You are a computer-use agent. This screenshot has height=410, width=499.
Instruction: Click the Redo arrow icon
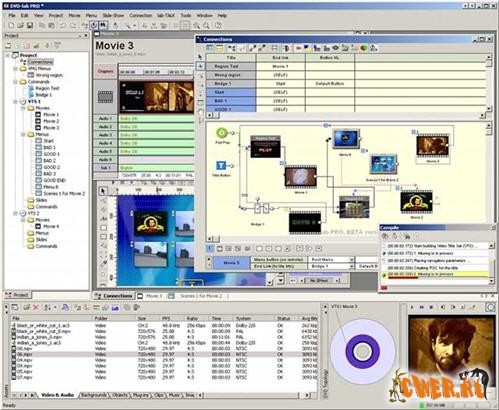point(73,25)
